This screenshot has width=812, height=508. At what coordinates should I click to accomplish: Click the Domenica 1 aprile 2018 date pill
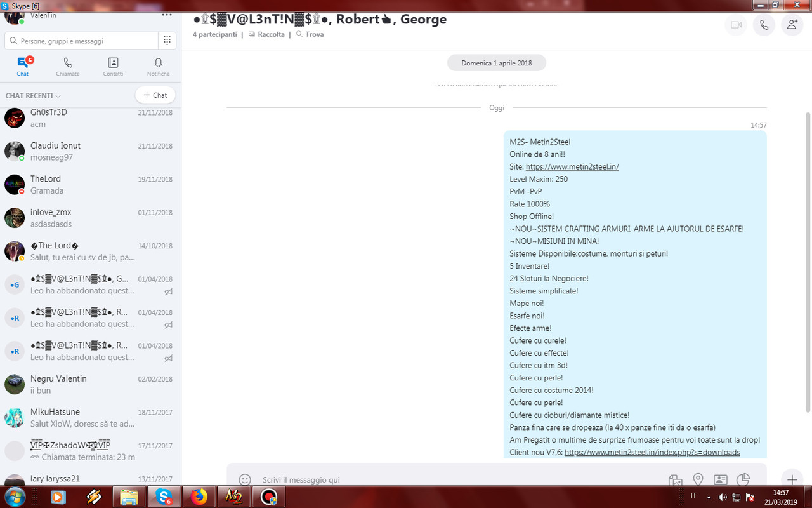497,63
